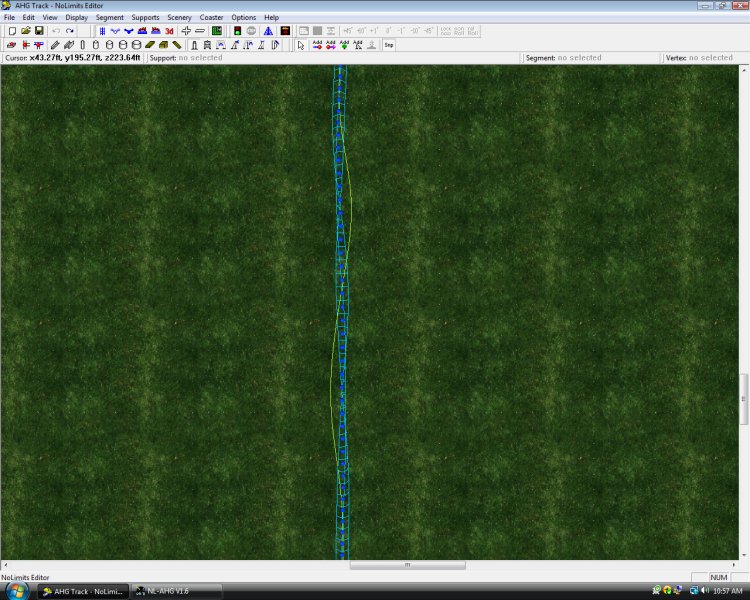This screenshot has height=600, width=750.
Task: Choose the thinnest tube support size
Action: (82, 45)
